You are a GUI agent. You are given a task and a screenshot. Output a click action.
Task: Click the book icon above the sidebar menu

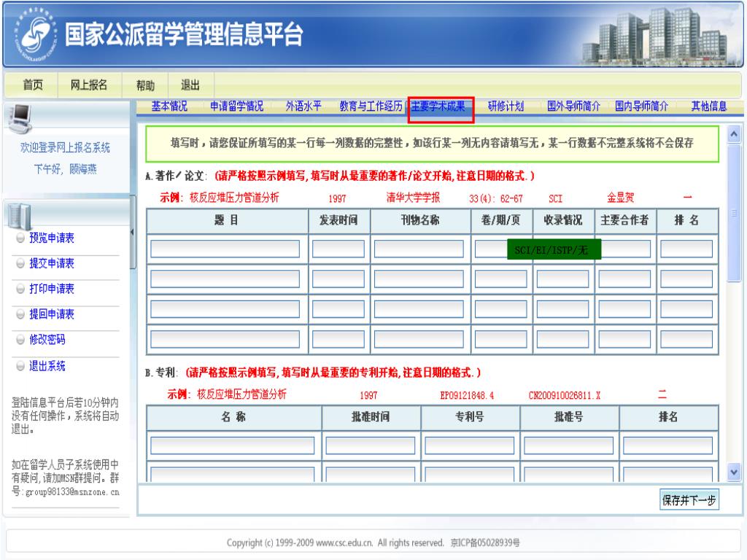(20, 217)
